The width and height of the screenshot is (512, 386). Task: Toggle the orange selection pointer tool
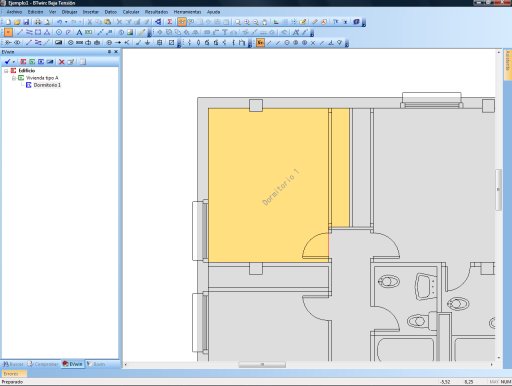click(x=8, y=32)
